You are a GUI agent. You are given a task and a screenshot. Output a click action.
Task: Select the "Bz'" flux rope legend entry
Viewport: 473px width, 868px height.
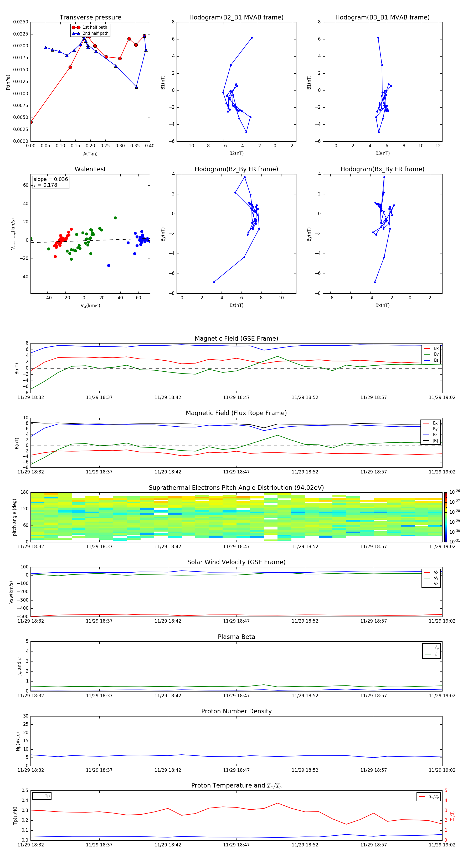click(431, 435)
